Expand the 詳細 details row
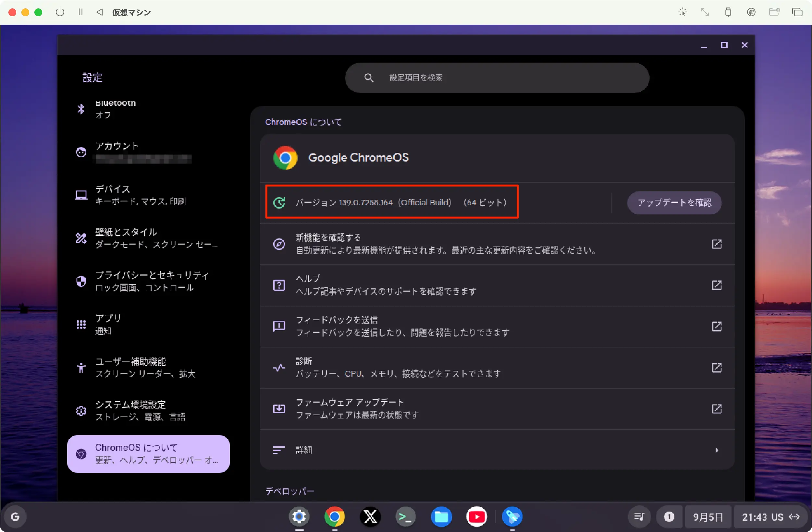 (x=497, y=450)
